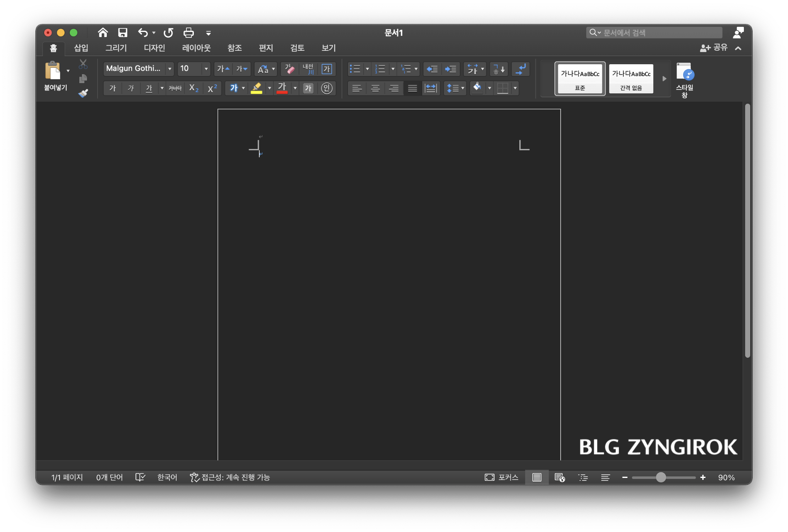Click the Print icon in title bar

point(189,33)
